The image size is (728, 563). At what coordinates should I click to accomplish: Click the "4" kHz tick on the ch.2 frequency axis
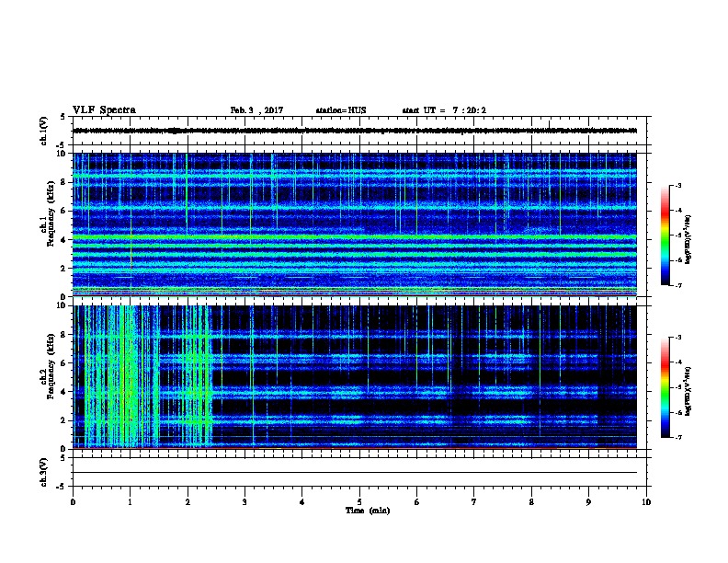coord(64,392)
